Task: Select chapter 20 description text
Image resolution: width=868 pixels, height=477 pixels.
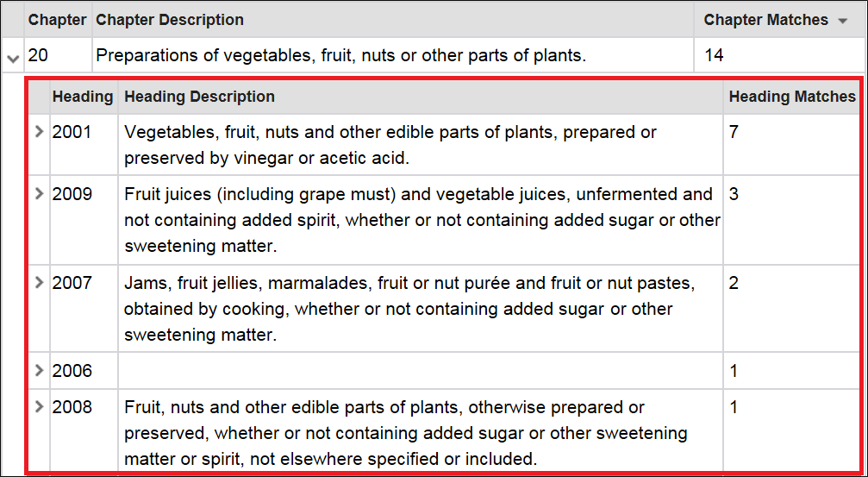Action: (341, 55)
